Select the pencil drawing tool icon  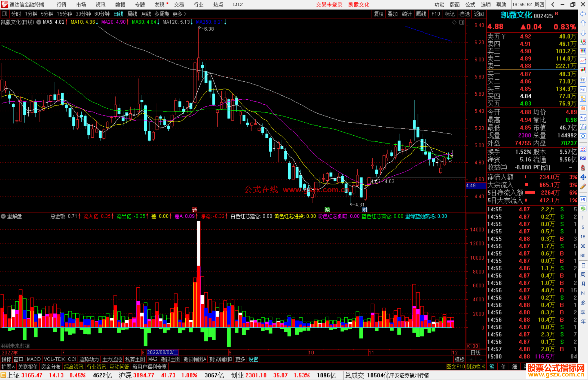pyautogui.click(x=583, y=187)
